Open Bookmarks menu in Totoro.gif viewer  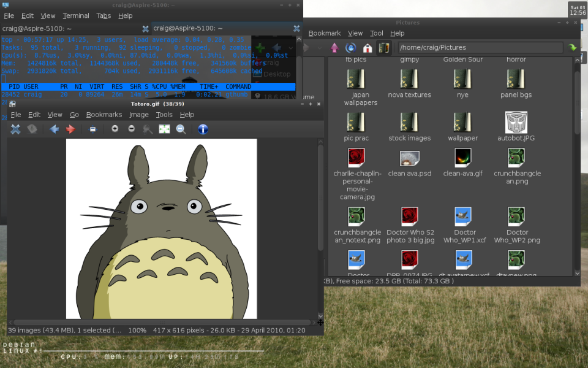coord(104,115)
